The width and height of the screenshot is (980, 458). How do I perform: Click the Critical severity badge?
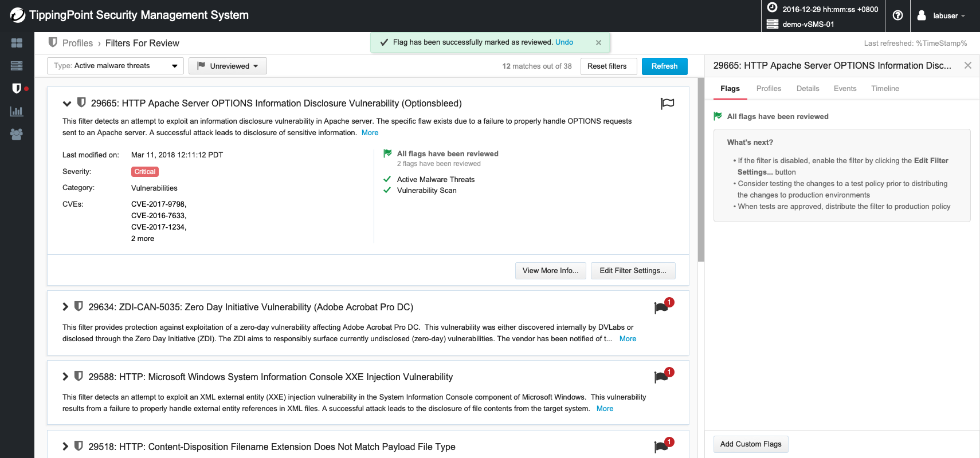click(x=145, y=172)
